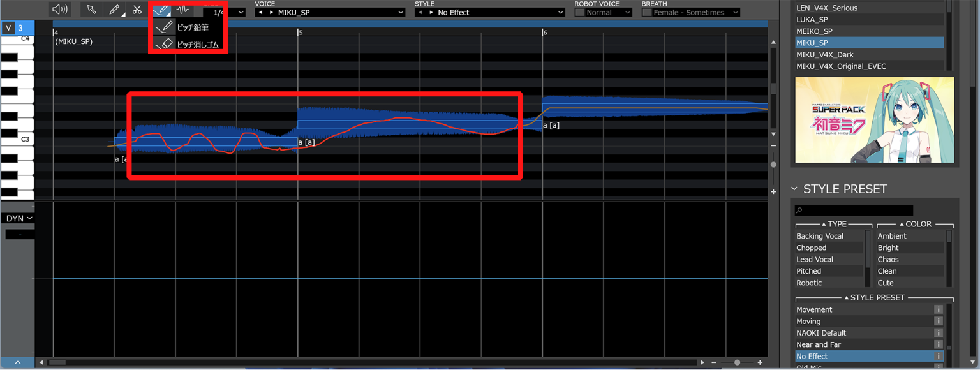Open the DYN parameter dropdown
This screenshot has height=370, width=980.
click(19, 218)
